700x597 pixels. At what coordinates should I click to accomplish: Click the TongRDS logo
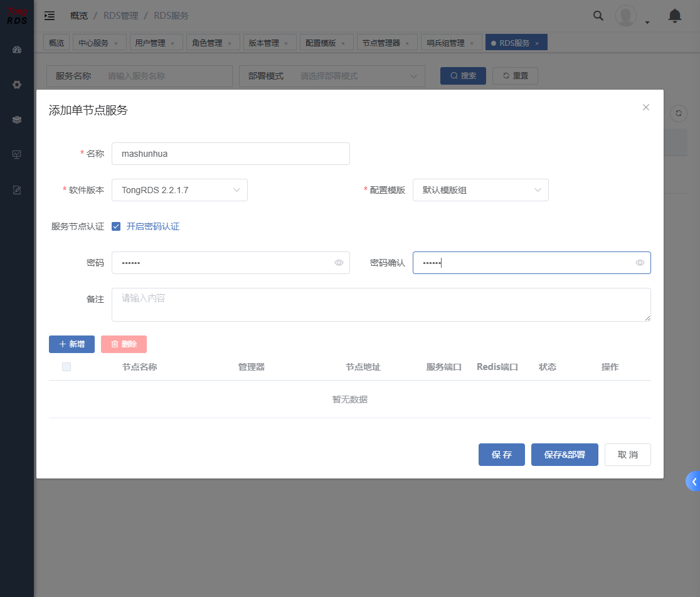tap(17, 16)
